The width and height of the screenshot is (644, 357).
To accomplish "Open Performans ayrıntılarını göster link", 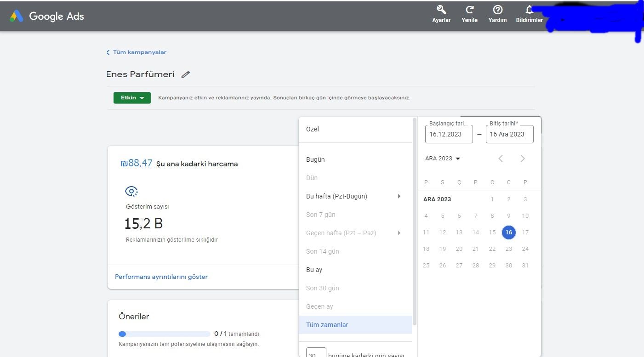I will click(161, 277).
